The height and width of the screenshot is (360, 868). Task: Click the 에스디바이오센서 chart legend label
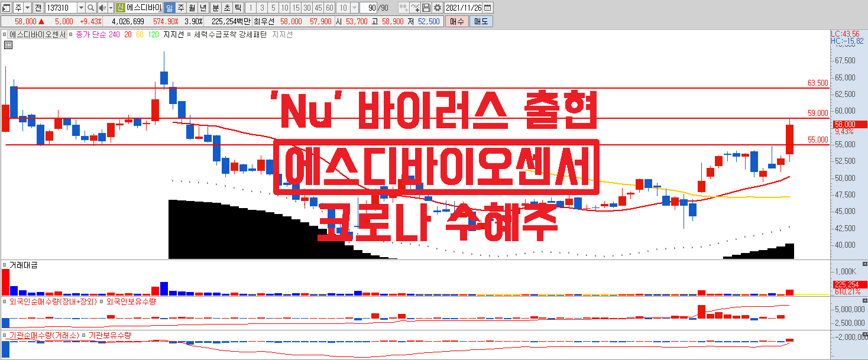coord(37,34)
